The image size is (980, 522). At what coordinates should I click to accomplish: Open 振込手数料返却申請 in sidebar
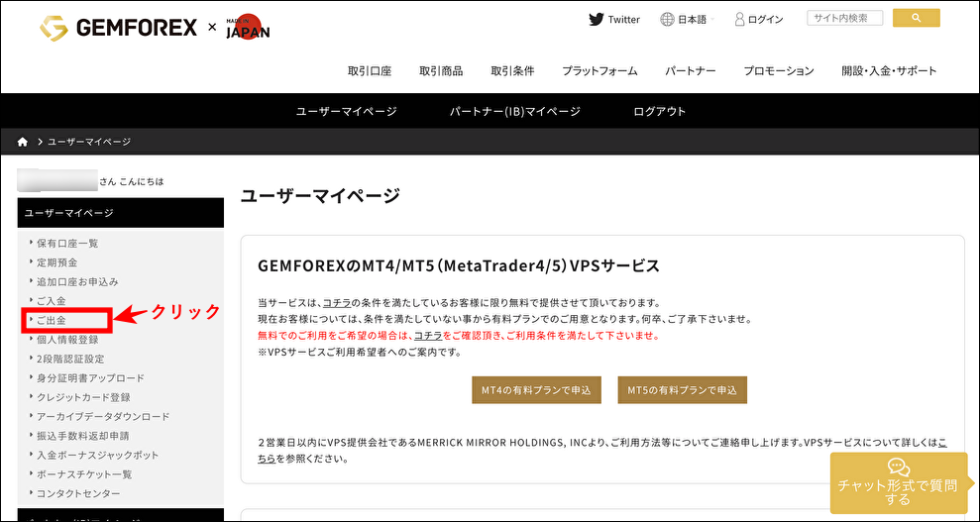[83, 436]
